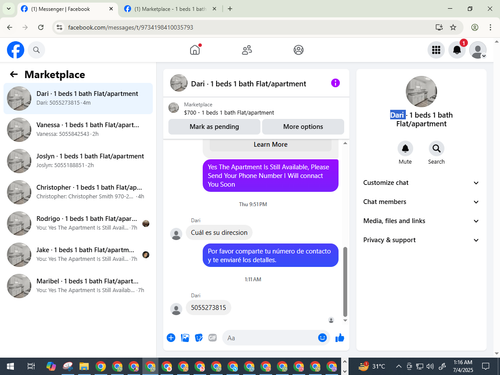
Task: Click the 'Cuál es su direcsion' message
Action: [x=219, y=232]
